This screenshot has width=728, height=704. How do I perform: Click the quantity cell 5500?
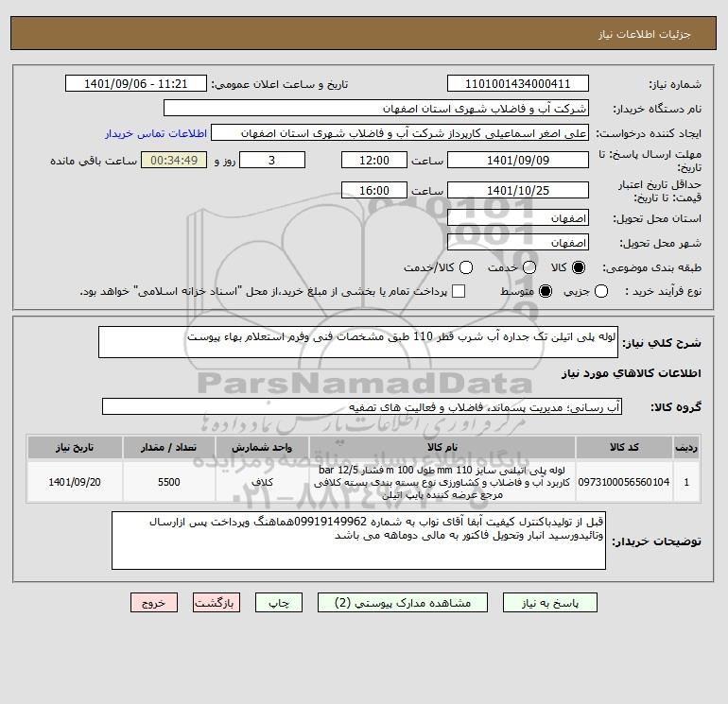pyautogui.click(x=168, y=482)
